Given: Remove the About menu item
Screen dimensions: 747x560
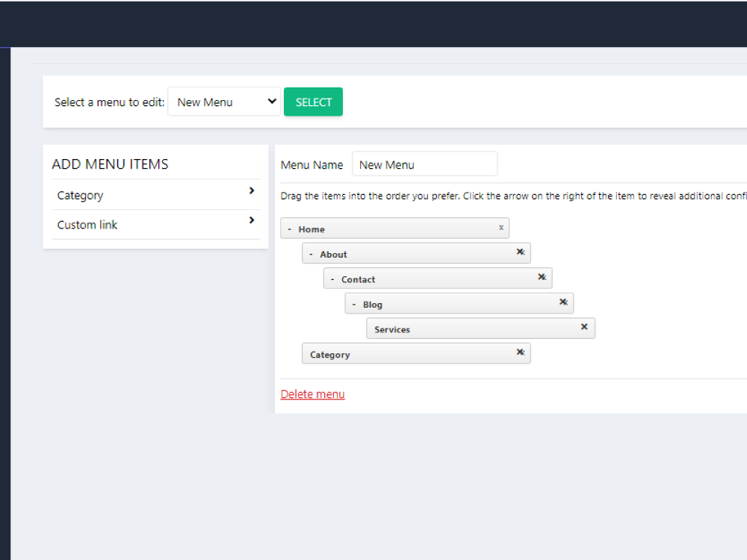Looking at the screenshot, I should click(520, 252).
